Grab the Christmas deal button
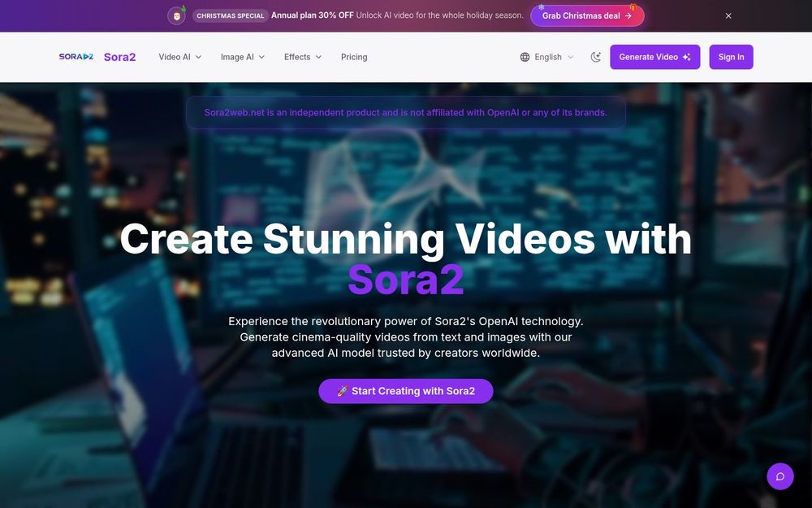The height and width of the screenshot is (508, 812). coord(587,15)
